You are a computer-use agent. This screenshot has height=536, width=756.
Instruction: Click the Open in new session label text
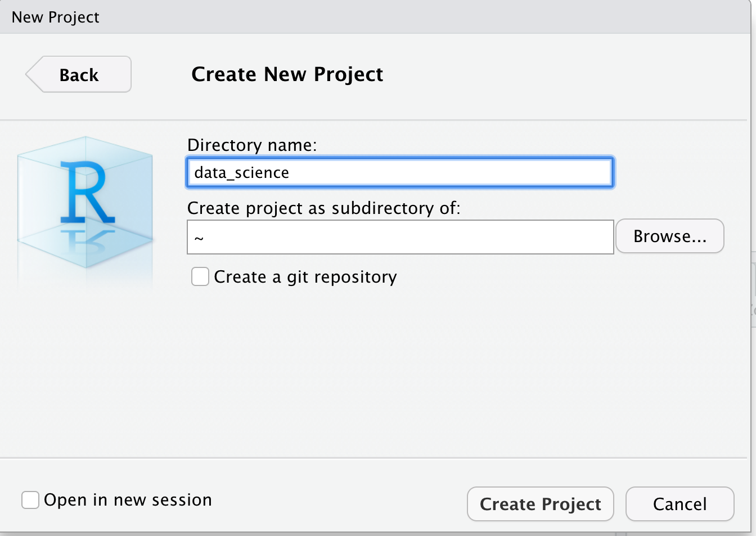click(128, 500)
